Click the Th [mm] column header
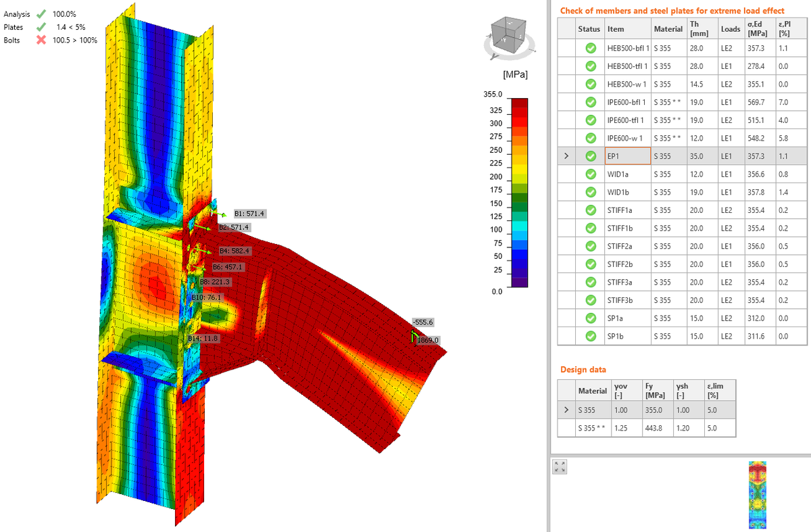This screenshot has height=532, width=811. (x=701, y=28)
